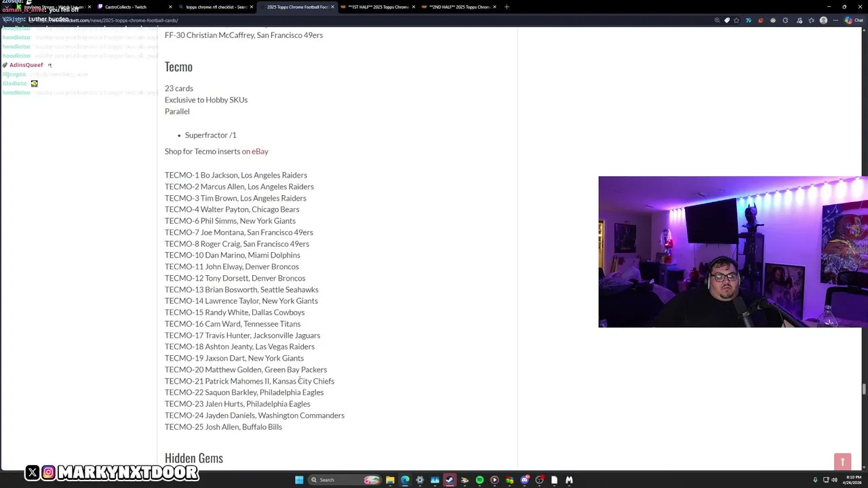Click 'TECMO-7 Joe Montana' row
Image resolution: width=868 pixels, height=488 pixels.
click(x=239, y=232)
